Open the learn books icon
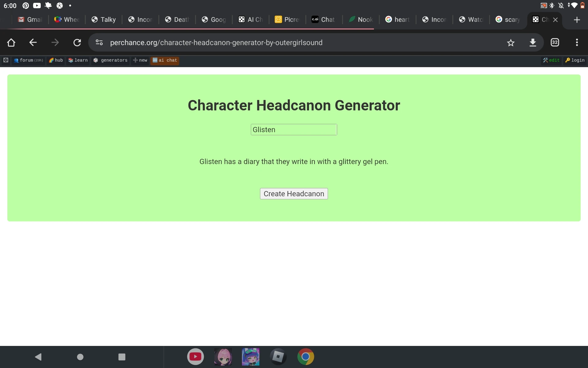Viewport: 588px width, 368px height. (71, 60)
